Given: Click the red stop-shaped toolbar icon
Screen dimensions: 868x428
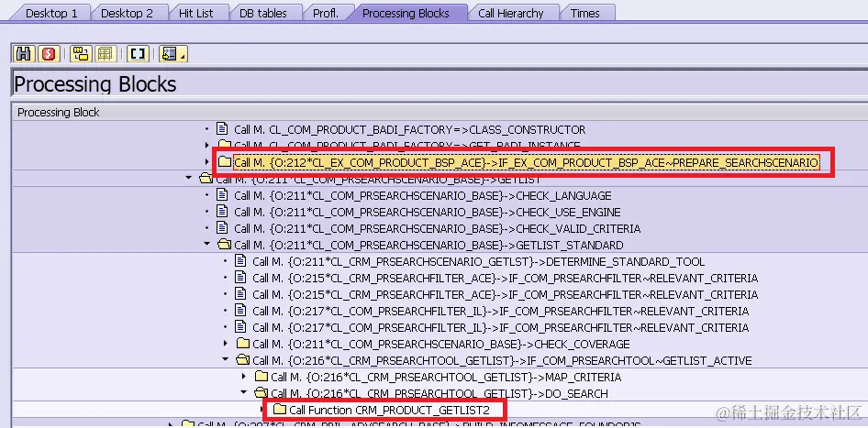Looking at the screenshot, I should pos(50,54).
